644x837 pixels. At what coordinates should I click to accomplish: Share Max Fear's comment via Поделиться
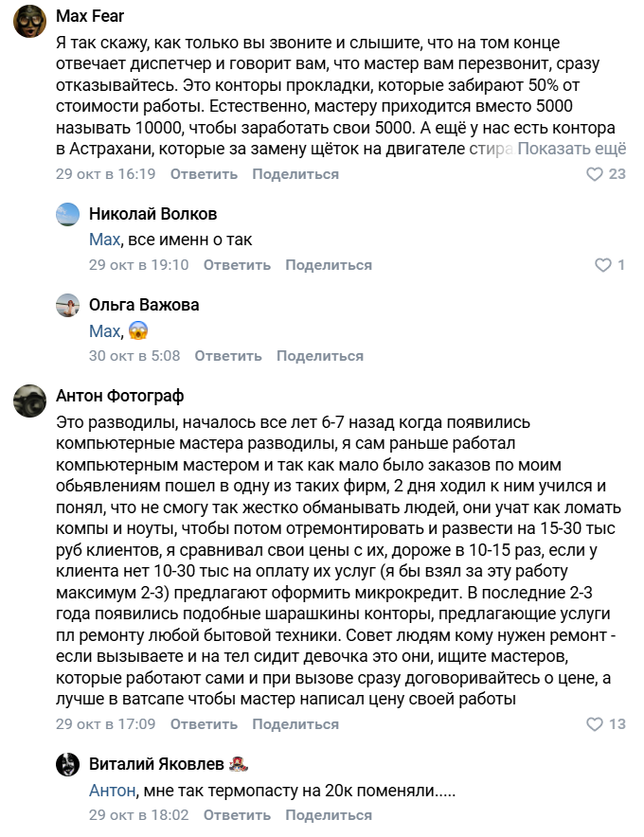(x=295, y=174)
